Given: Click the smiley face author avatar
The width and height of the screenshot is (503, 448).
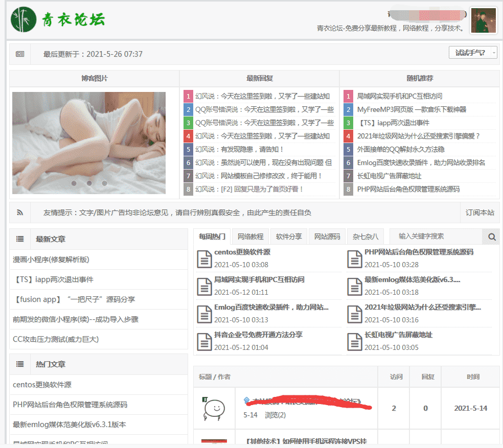Looking at the screenshot, I should tap(214, 408).
